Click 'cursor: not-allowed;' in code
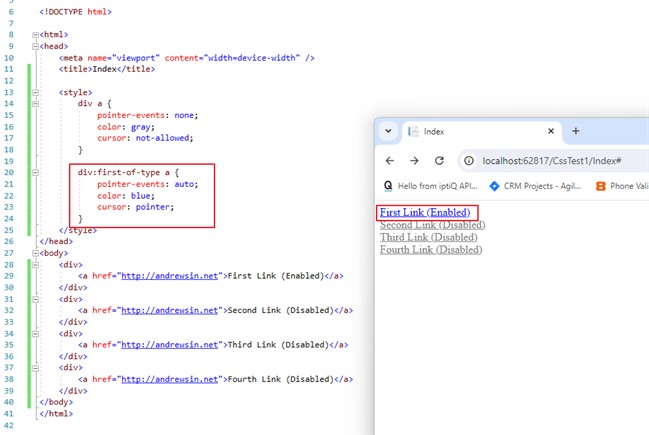The width and height of the screenshot is (649, 435). pyautogui.click(x=145, y=138)
